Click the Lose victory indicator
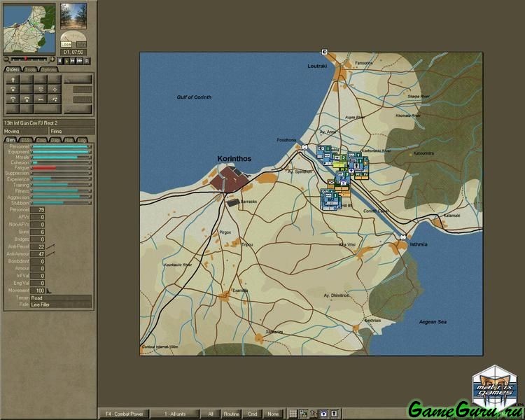The image size is (525, 420). (x=66, y=44)
